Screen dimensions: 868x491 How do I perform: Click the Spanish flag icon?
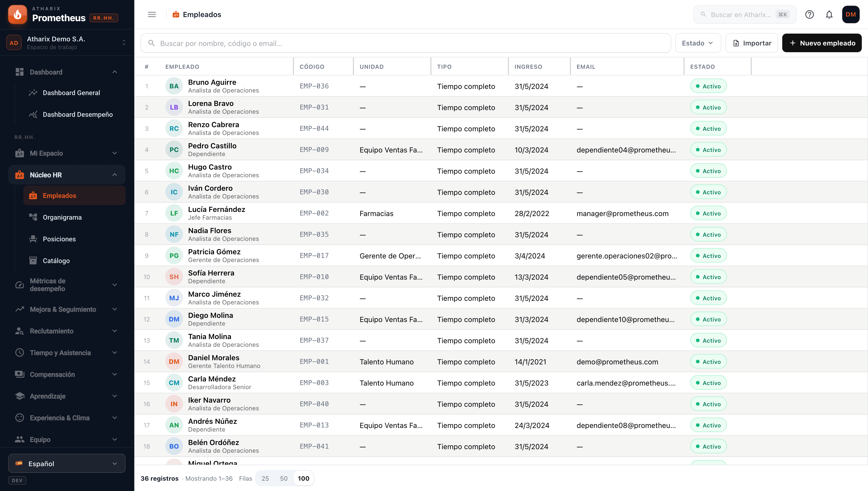coord(19,463)
